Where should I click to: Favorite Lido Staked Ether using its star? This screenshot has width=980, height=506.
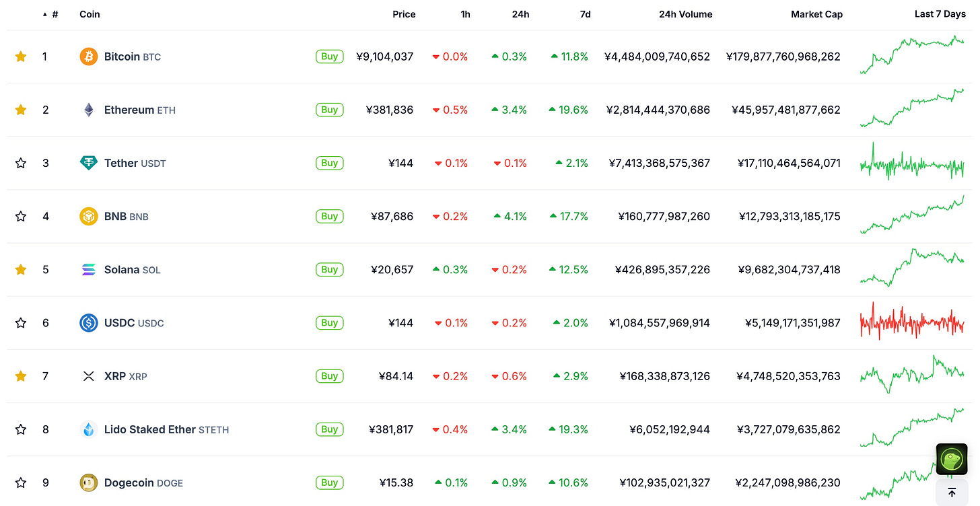[21, 429]
